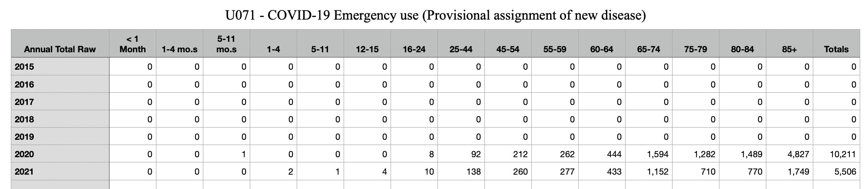Click the 65-74 column header
Image resolution: width=868 pixels, height=189 pixels.
click(x=649, y=44)
